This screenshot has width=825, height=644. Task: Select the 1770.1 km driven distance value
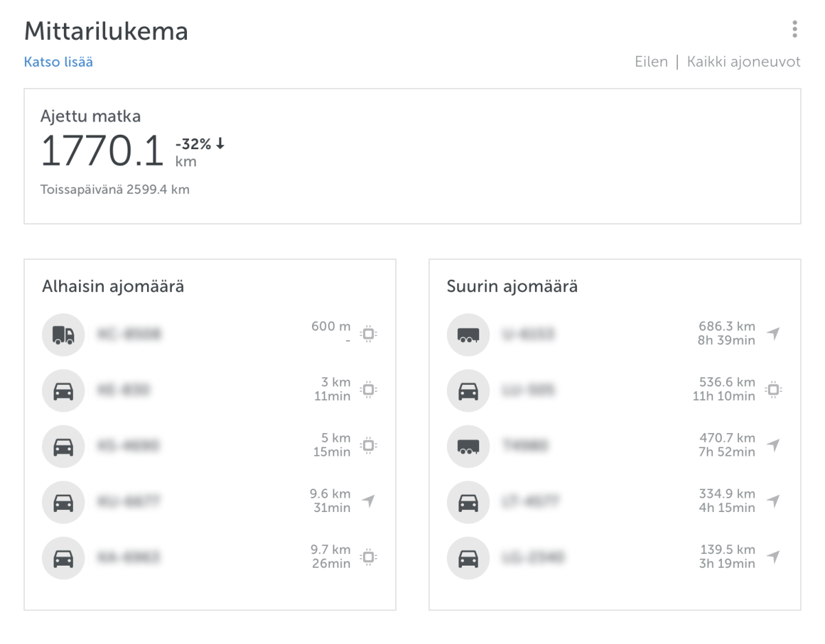(102, 152)
